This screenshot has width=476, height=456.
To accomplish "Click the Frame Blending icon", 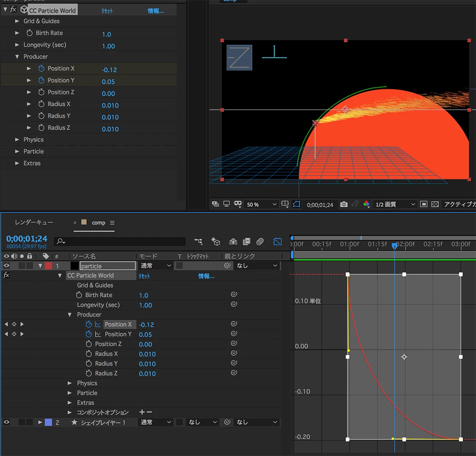I will (x=246, y=242).
